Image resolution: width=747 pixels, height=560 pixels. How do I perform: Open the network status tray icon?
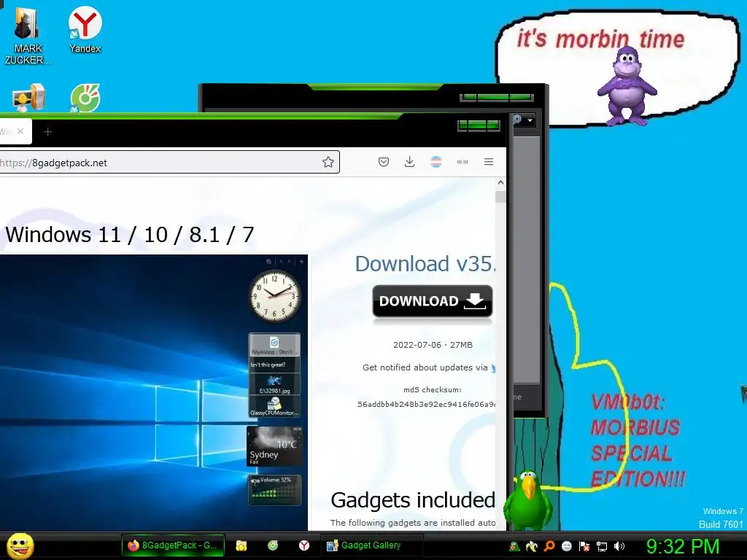(x=602, y=546)
